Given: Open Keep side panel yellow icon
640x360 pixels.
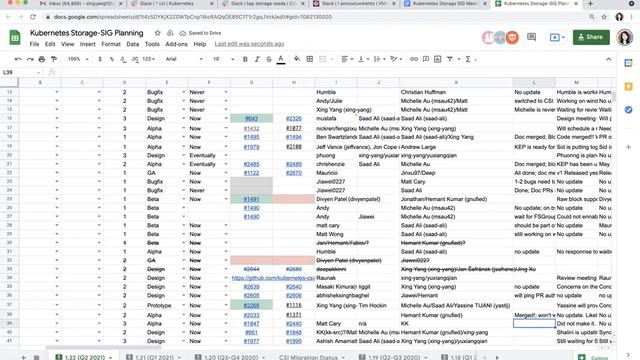Looking at the screenshot, I should tap(629, 86).
